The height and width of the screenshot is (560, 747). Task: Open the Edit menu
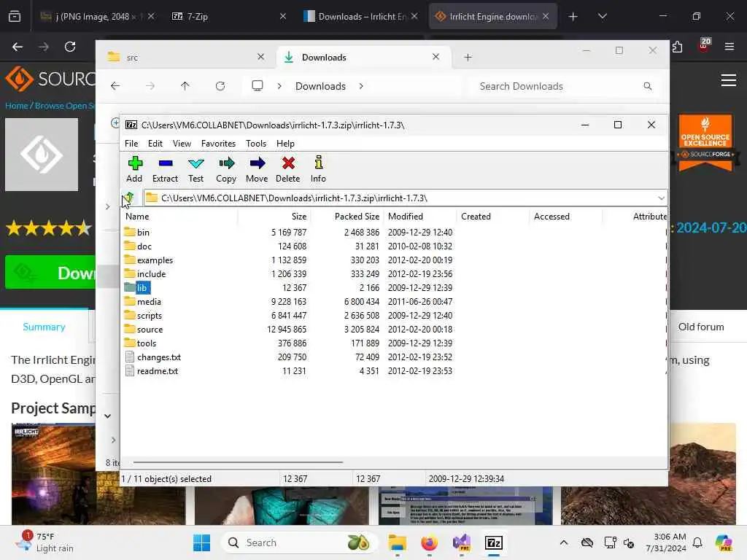tap(155, 144)
